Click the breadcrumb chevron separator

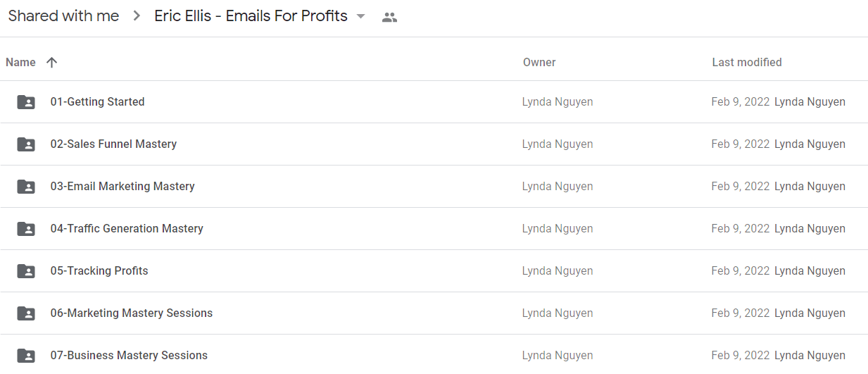coord(137,16)
